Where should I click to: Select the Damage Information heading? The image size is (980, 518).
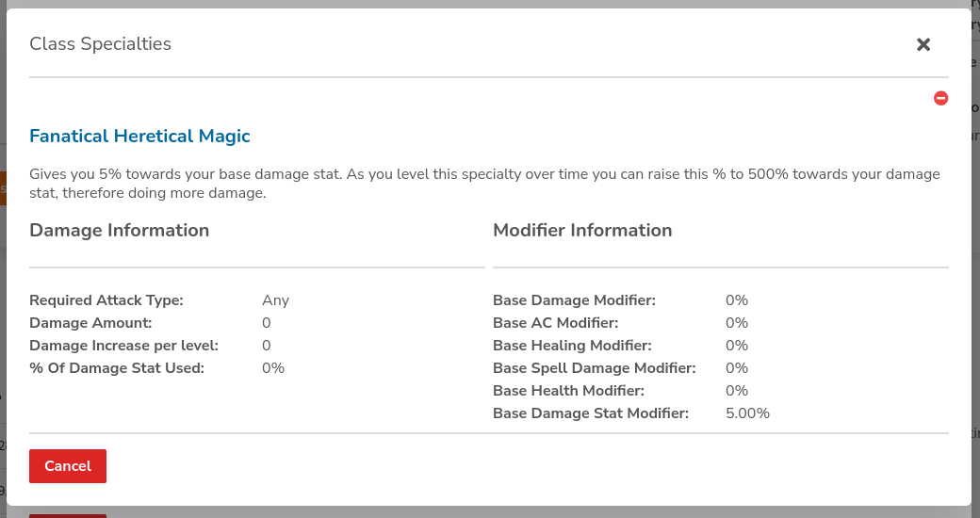point(120,230)
